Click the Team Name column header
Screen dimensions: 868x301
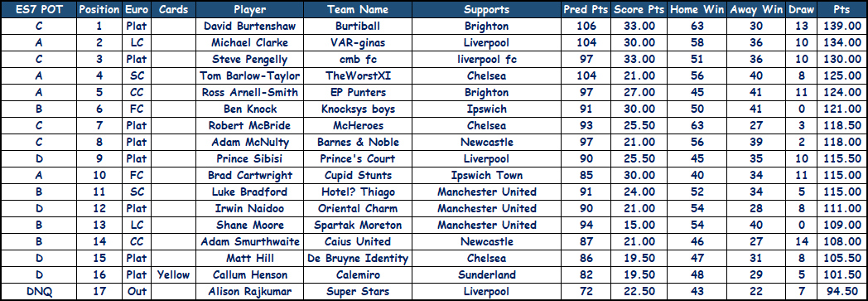pos(358,9)
